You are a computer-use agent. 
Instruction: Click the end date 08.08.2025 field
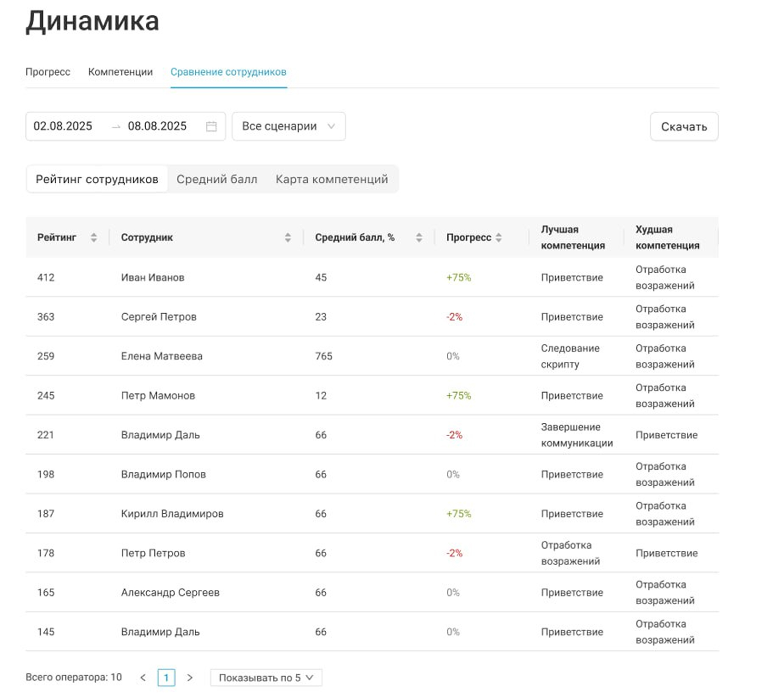[157, 126]
